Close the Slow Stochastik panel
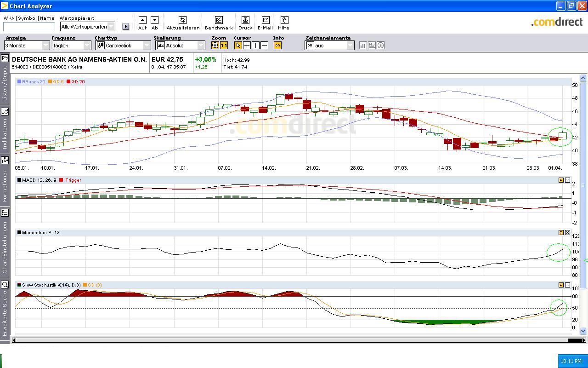The image size is (588, 368). point(568,285)
